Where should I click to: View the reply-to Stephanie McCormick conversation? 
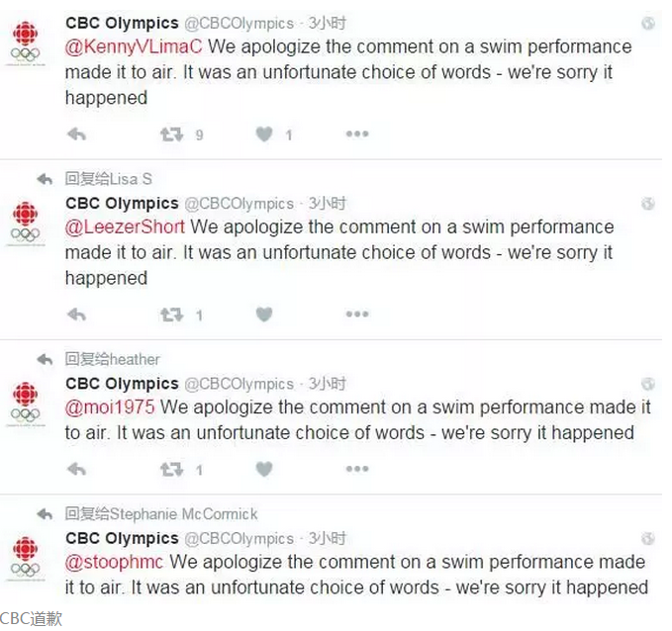tap(161, 514)
